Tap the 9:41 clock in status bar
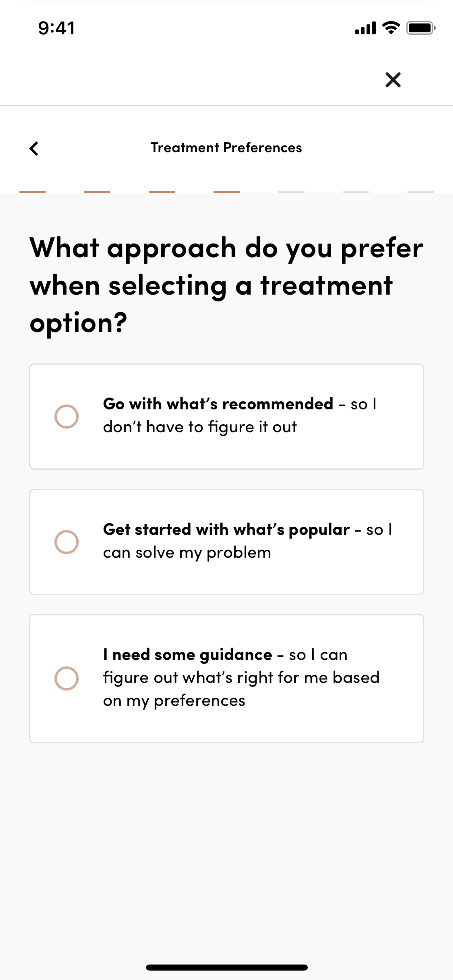 (x=56, y=28)
